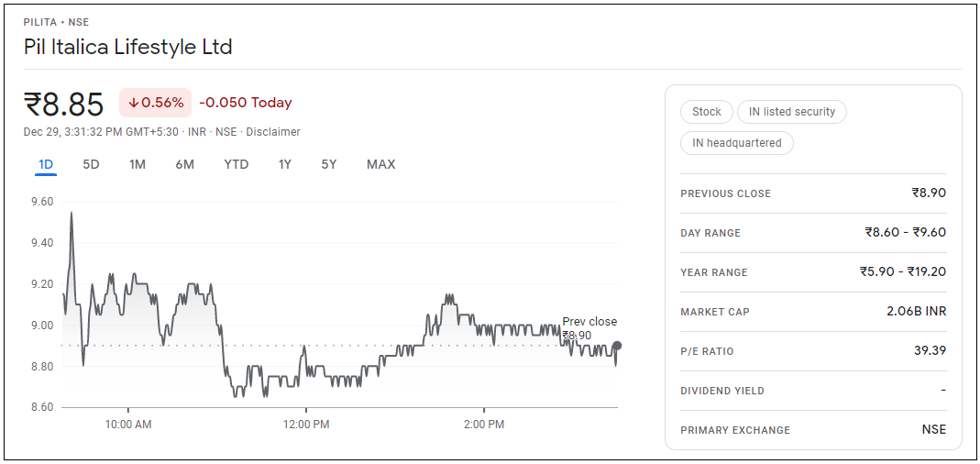Select the 1D time range tab
Screen dimensions: 980x464
coord(46,164)
